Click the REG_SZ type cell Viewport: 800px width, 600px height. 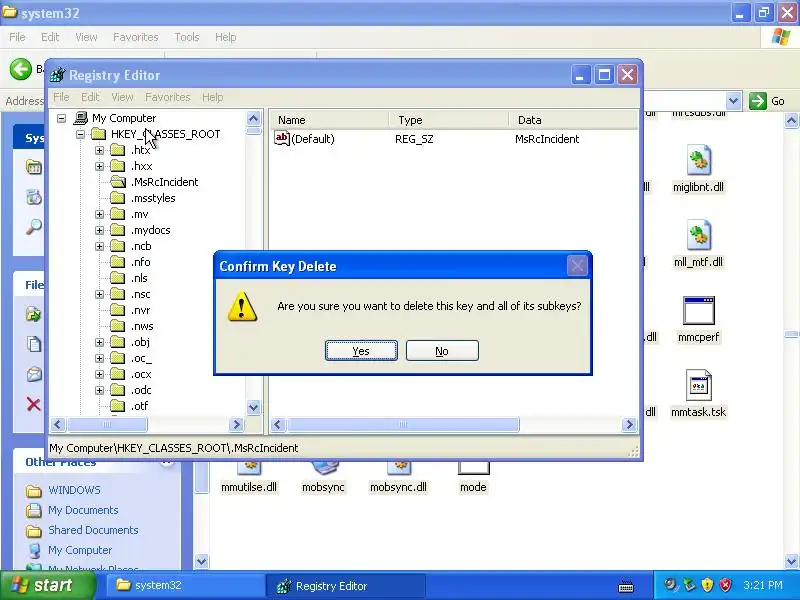point(414,139)
